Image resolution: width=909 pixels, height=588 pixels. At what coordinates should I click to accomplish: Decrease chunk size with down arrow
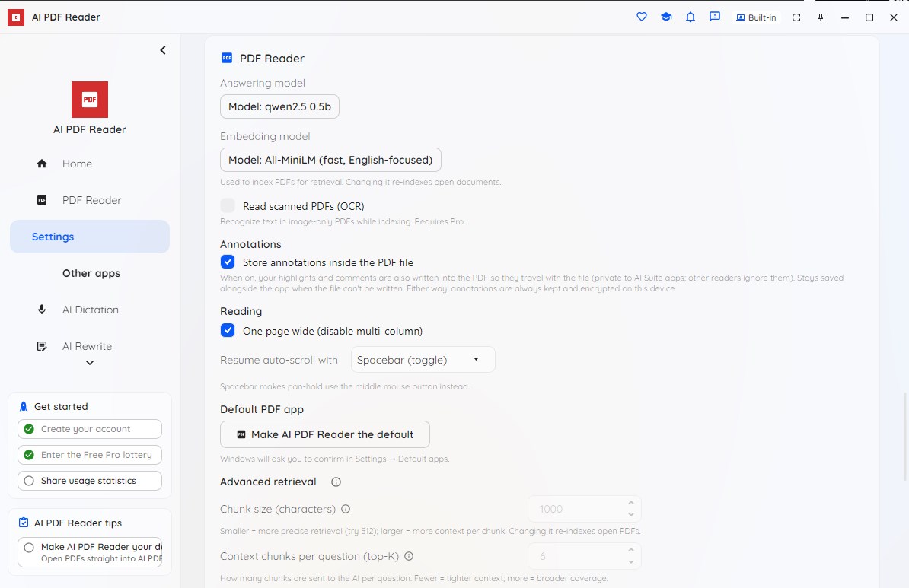click(630, 515)
